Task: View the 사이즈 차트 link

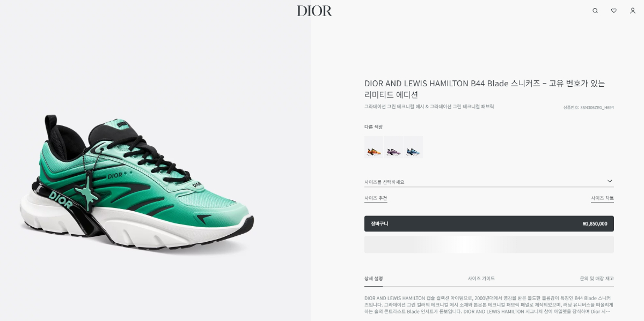Action: [x=602, y=198]
